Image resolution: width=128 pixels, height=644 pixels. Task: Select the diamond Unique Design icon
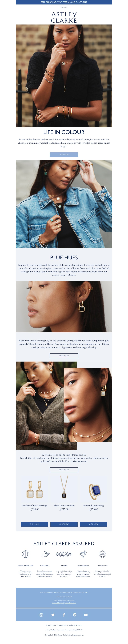click(83, 554)
